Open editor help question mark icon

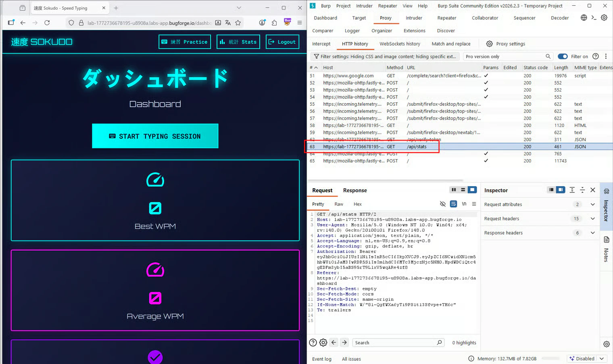[313, 343]
